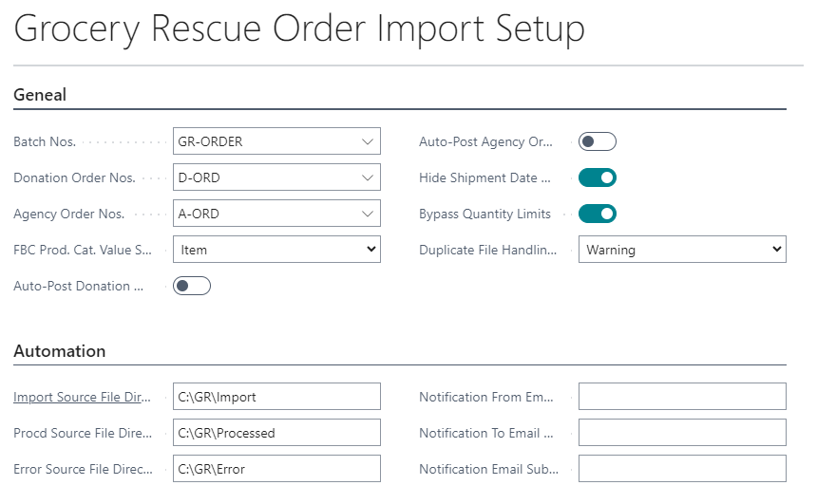The image size is (817, 504).
Task: Open the Agency Order Nos. dropdown chevron
Action: [x=368, y=214]
